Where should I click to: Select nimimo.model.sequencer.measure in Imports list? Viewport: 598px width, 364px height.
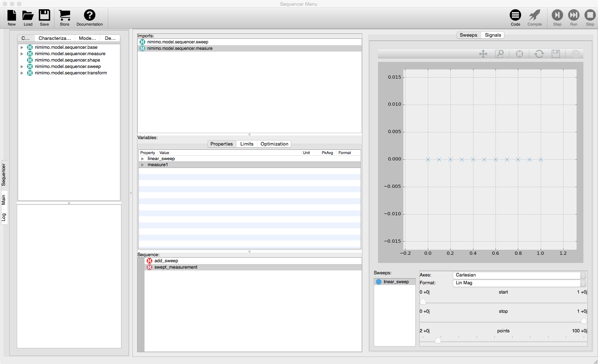click(x=250, y=48)
